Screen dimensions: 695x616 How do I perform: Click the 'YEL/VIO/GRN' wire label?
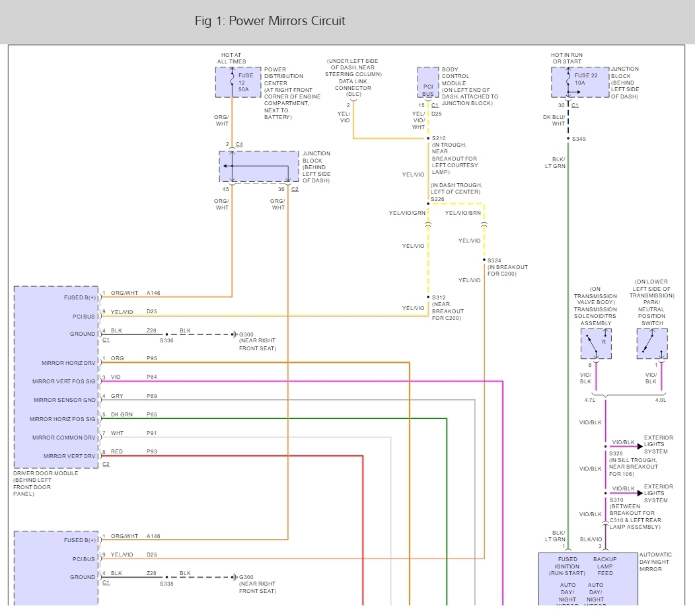point(407,213)
